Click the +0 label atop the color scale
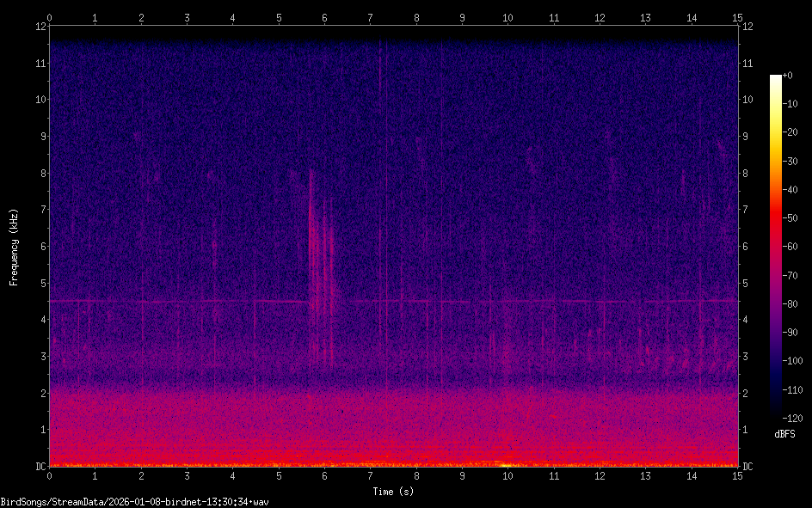Viewport: 812px width, 508px height. [787, 76]
